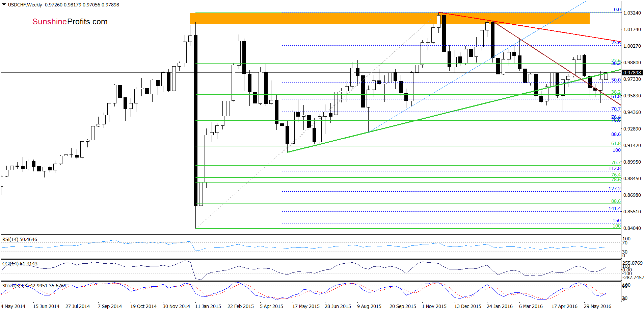Click the 0.92890 price axis label

632,129
